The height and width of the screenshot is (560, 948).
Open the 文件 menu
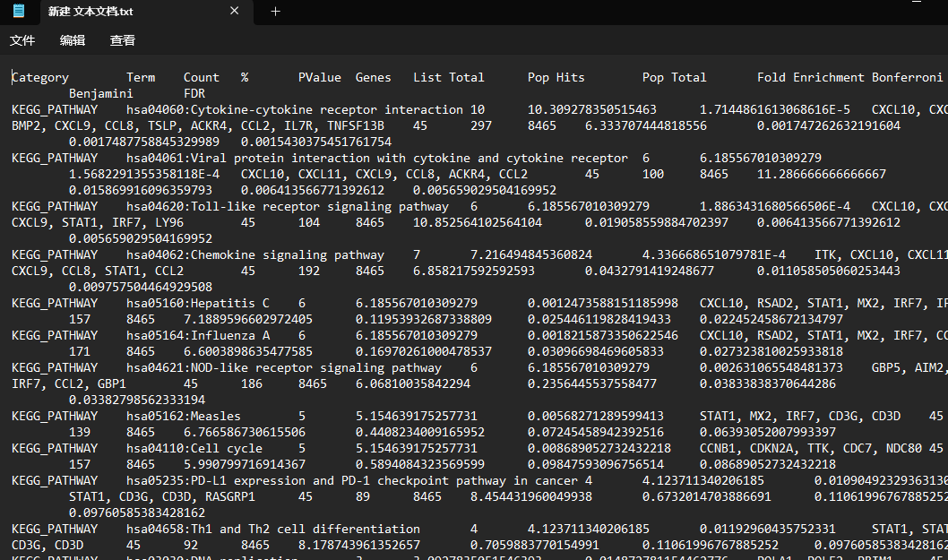(22, 40)
